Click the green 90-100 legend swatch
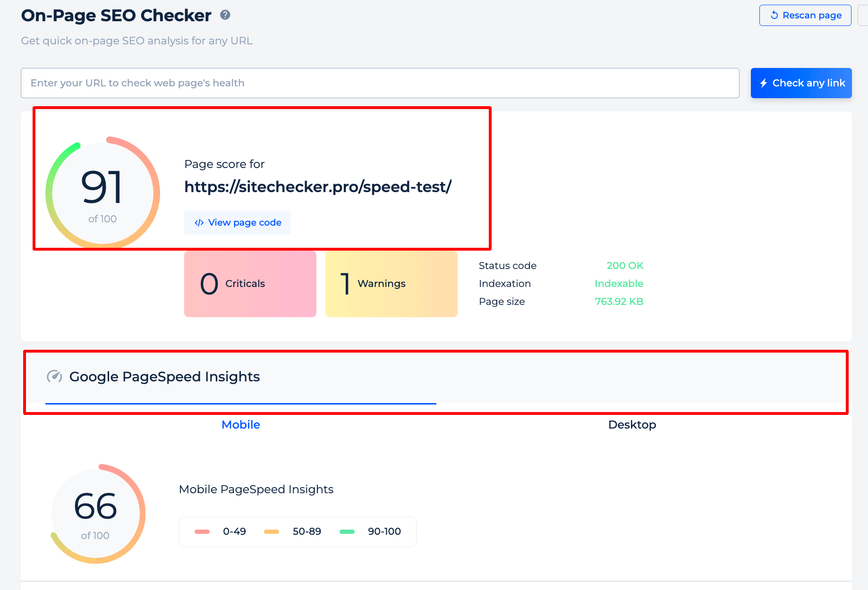The image size is (868, 590). [347, 531]
